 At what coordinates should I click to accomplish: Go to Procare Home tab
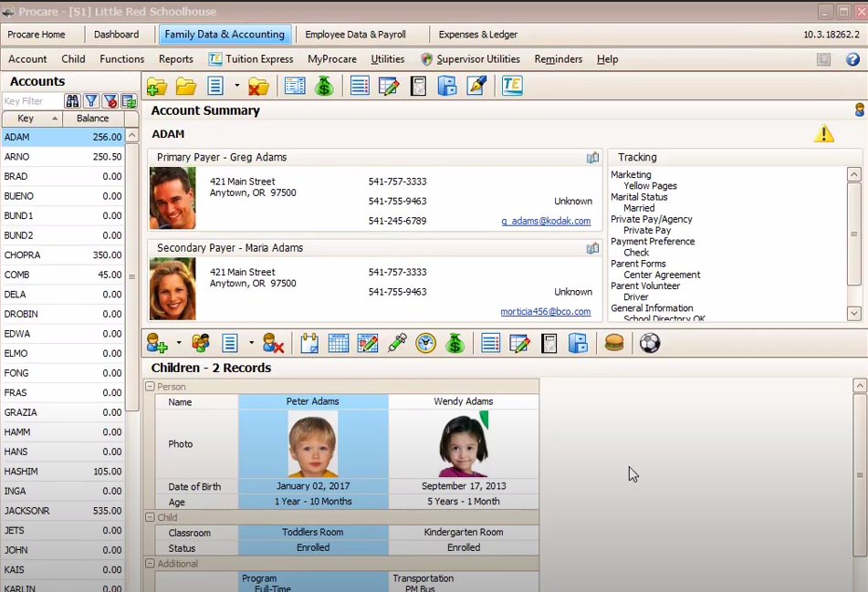tap(37, 35)
